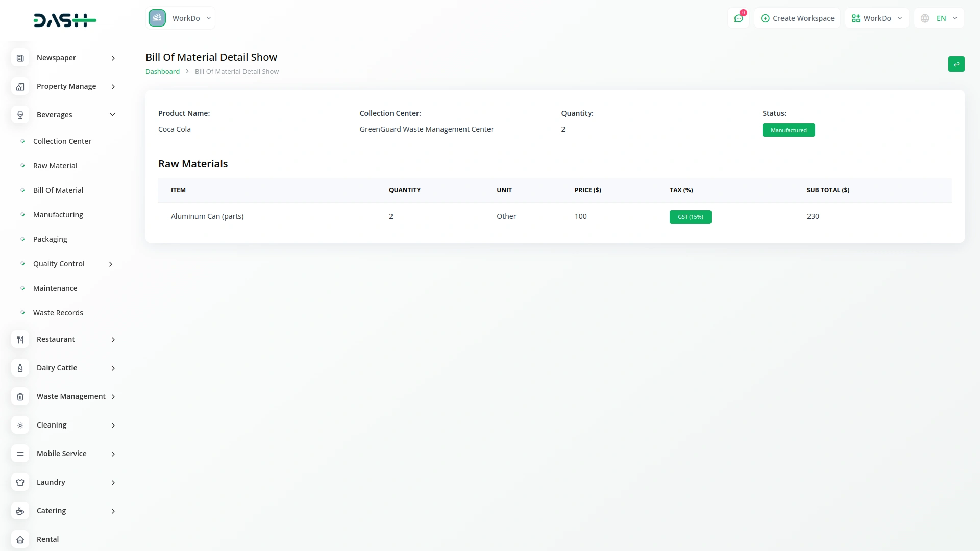
Task: Click the QUANTITY column header
Action: pos(405,190)
